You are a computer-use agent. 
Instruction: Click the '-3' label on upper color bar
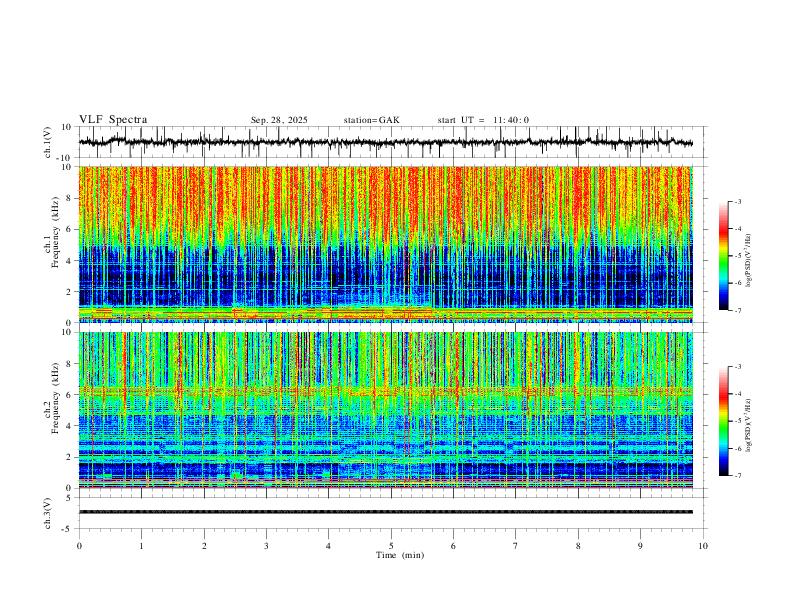[738, 202]
